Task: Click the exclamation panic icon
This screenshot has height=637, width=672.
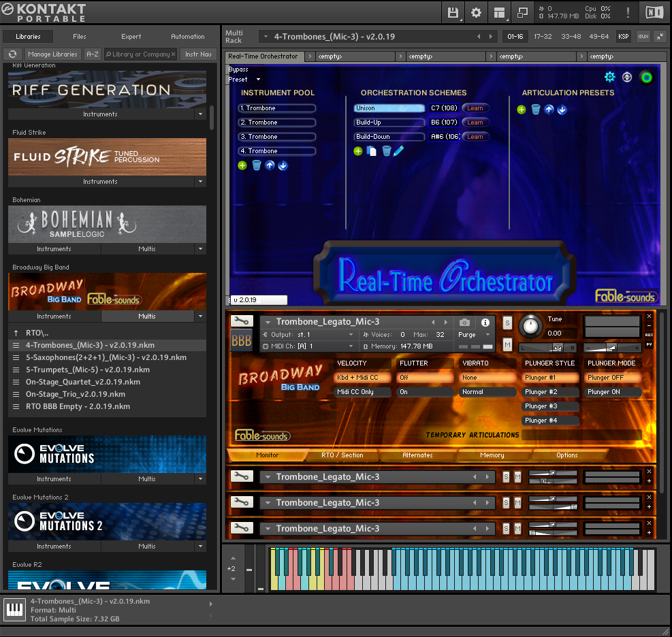Action: [628, 12]
